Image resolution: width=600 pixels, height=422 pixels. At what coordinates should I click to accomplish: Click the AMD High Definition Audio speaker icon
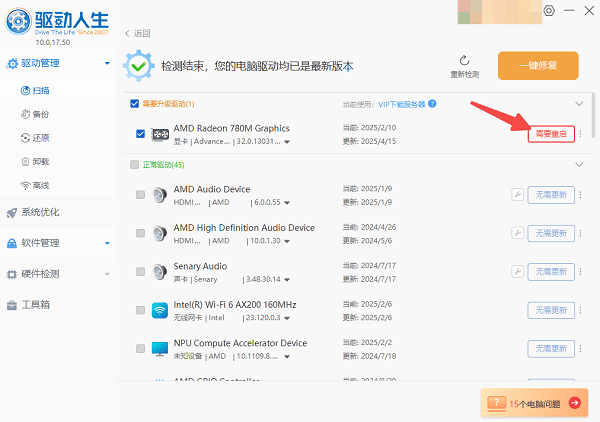click(x=160, y=233)
